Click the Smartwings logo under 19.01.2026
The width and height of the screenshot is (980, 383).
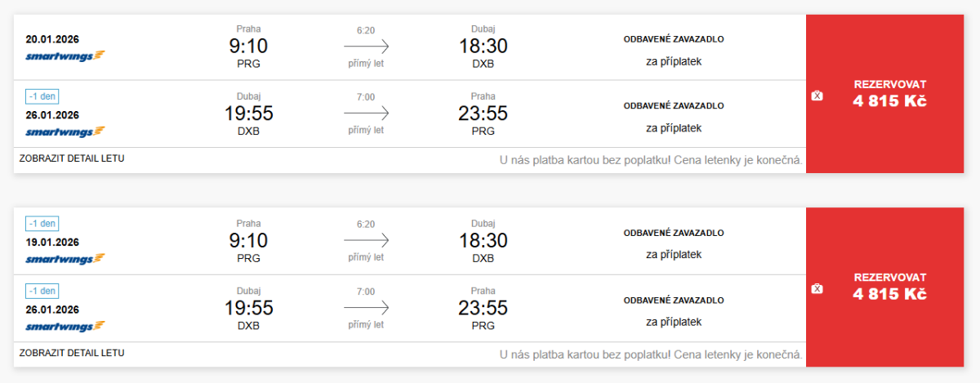pyautogui.click(x=65, y=259)
